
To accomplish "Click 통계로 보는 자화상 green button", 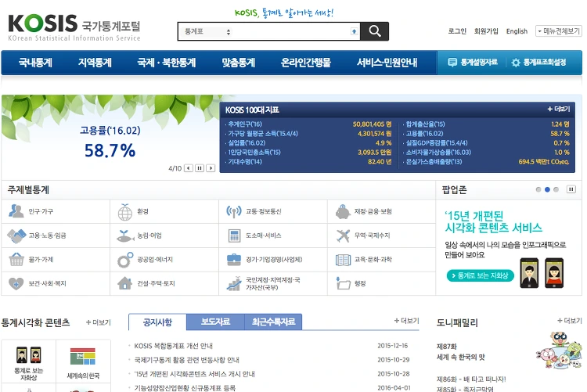I will 481,276.
